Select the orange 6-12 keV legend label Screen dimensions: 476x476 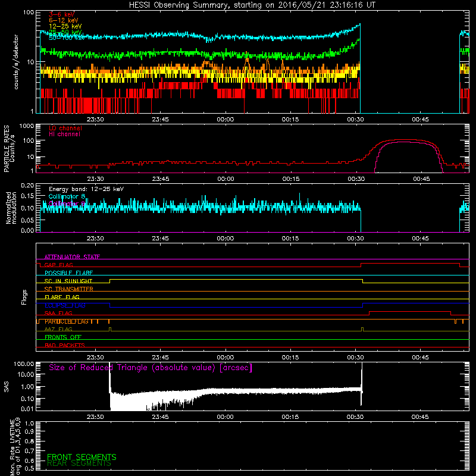(x=64, y=20)
